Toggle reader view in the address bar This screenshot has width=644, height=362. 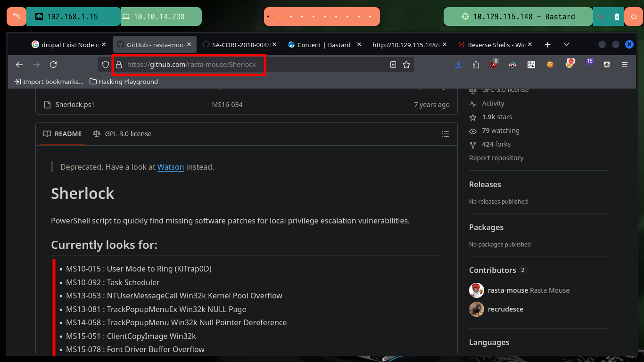pyautogui.click(x=393, y=65)
